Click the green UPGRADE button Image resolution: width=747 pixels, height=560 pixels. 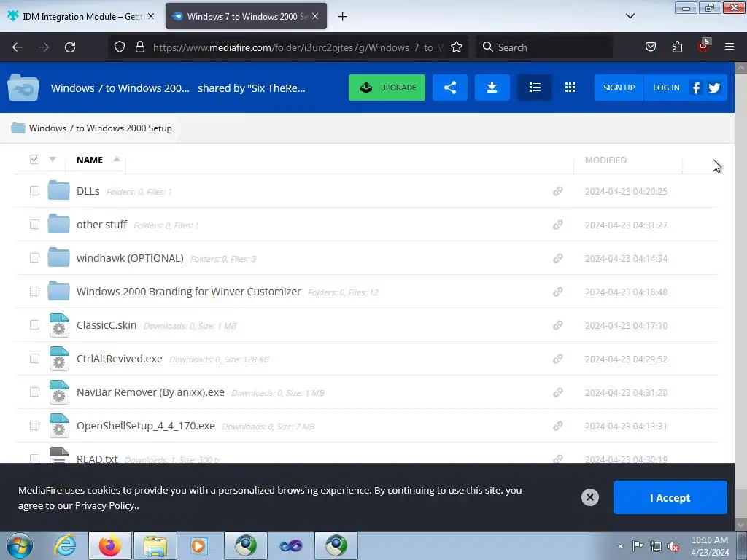387,87
